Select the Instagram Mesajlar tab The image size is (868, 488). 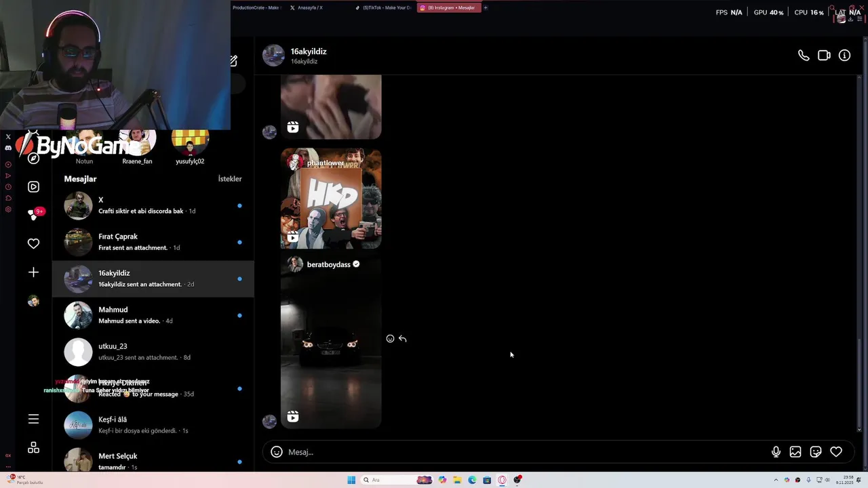(x=448, y=7)
